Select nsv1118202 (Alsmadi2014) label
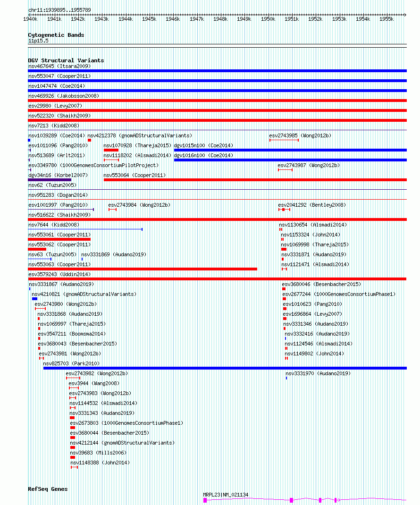The image size is (420, 505). coord(137,156)
